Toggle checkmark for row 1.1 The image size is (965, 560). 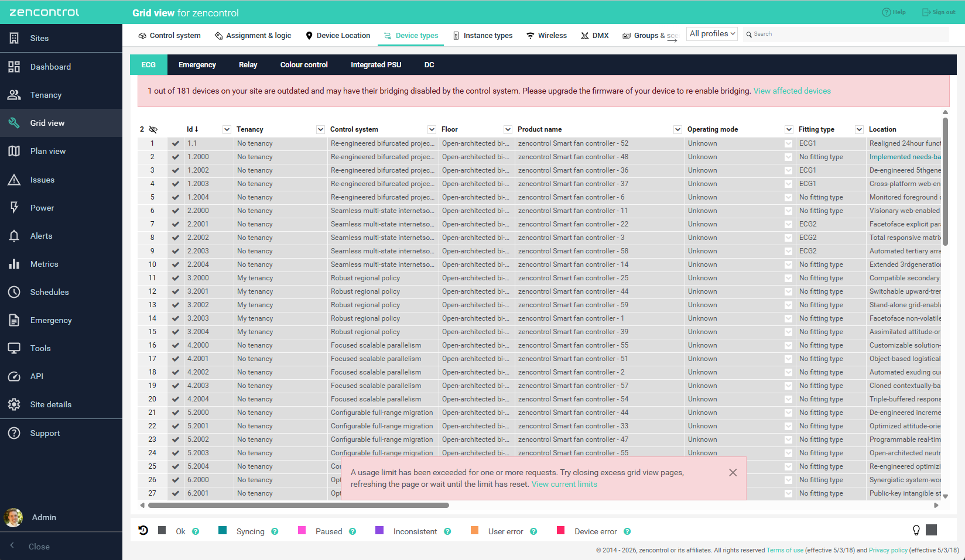point(176,143)
